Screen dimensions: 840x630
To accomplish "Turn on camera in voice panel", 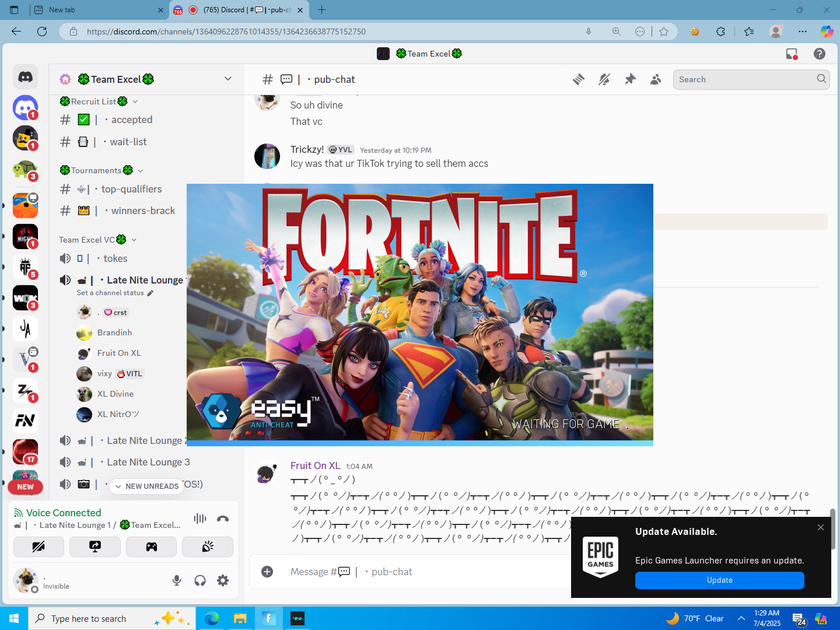I will [x=38, y=547].
